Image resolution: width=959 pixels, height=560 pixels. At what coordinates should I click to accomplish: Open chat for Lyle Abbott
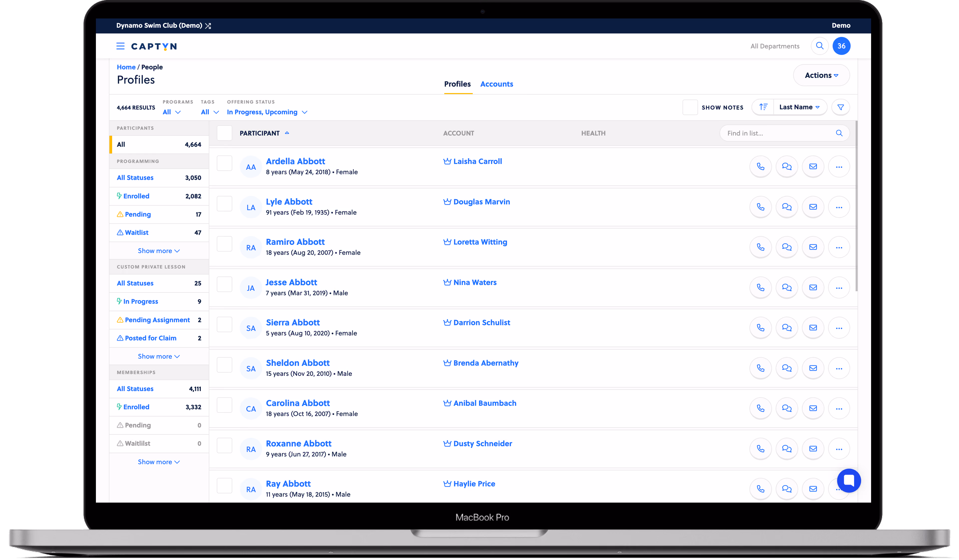click(x=786, y=207)
